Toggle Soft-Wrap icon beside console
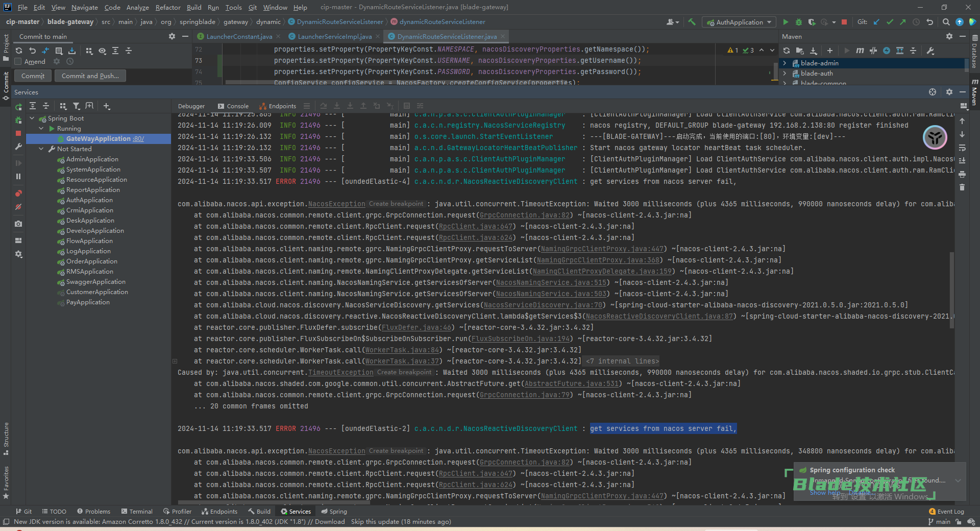Screen dimensions: 980x531 click(962, 148)
